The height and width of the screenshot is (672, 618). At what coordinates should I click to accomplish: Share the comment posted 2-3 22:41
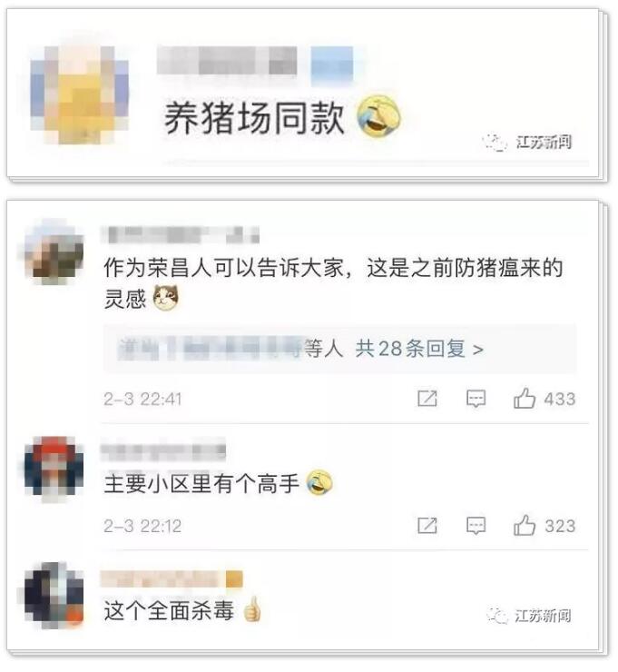pyautogui.click(x=427, y=399)
